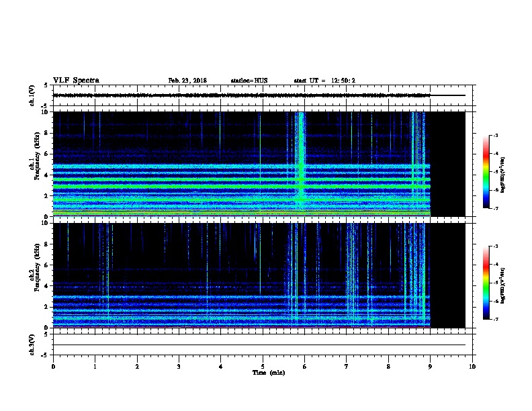
Task: Select the date text "Feb. 23, 2018"
Action: [x=187, y=81]
